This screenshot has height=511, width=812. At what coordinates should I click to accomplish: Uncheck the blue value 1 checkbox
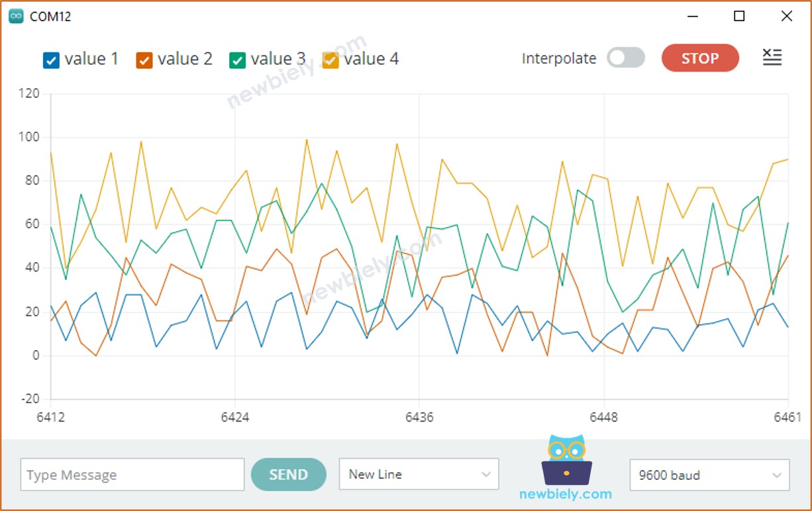click(52, 60)
